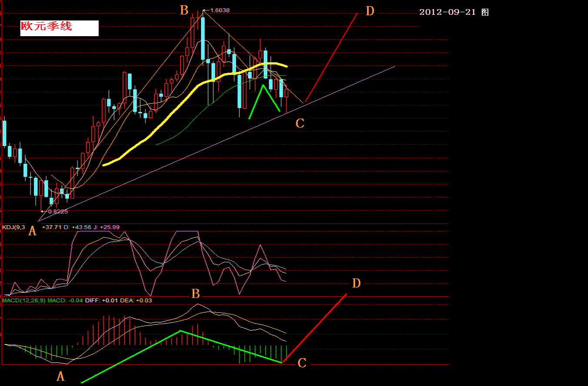Screen dimensions: 588x386
Task: Click the KDJ value +37.71
Action: pos(51,227)
